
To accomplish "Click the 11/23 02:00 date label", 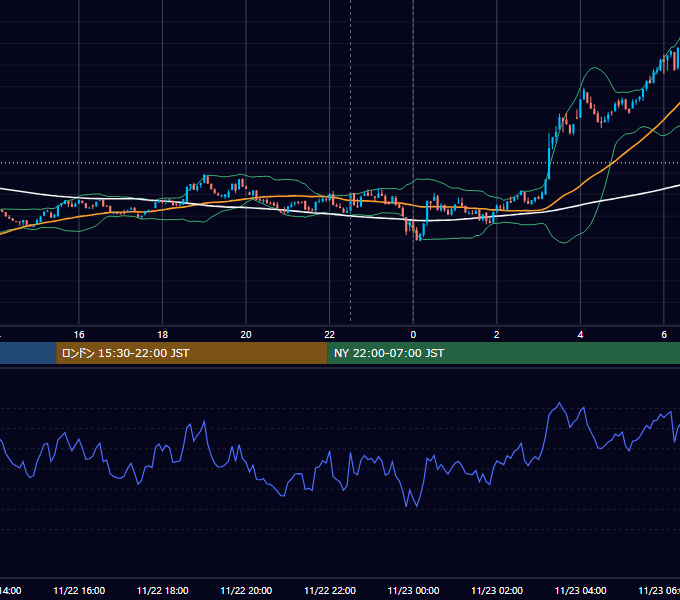I will click(497, 591).
